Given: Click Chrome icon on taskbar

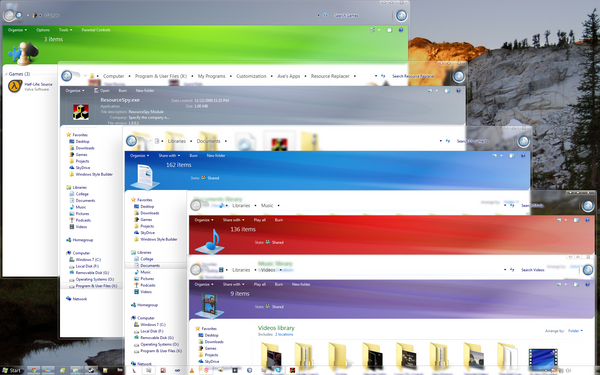Looking at the screenshot, I should pos(34,370).
